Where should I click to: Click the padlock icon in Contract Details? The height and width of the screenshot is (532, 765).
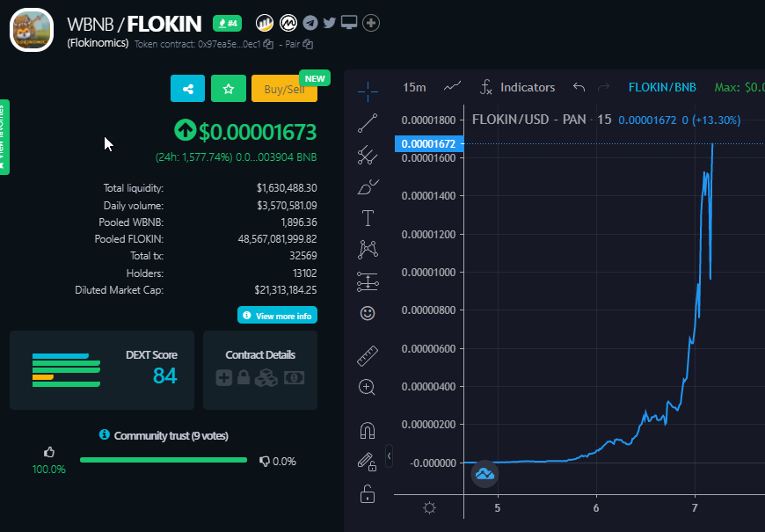pos(244,377)
